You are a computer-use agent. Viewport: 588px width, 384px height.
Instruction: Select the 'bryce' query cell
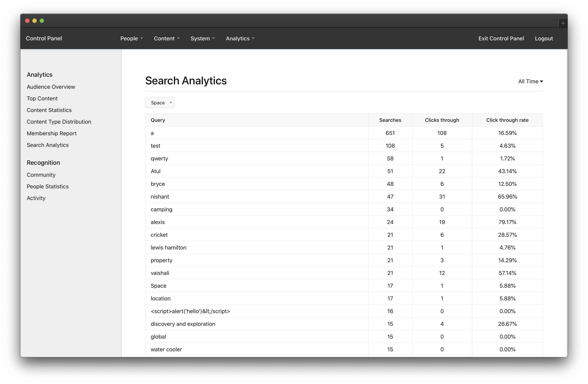point(257,184)
